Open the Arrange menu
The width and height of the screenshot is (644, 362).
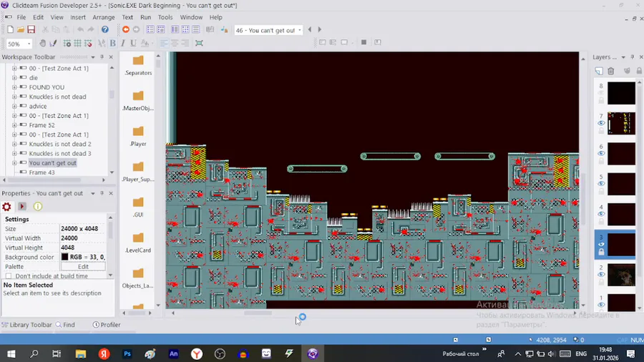(x=104, y=17)
